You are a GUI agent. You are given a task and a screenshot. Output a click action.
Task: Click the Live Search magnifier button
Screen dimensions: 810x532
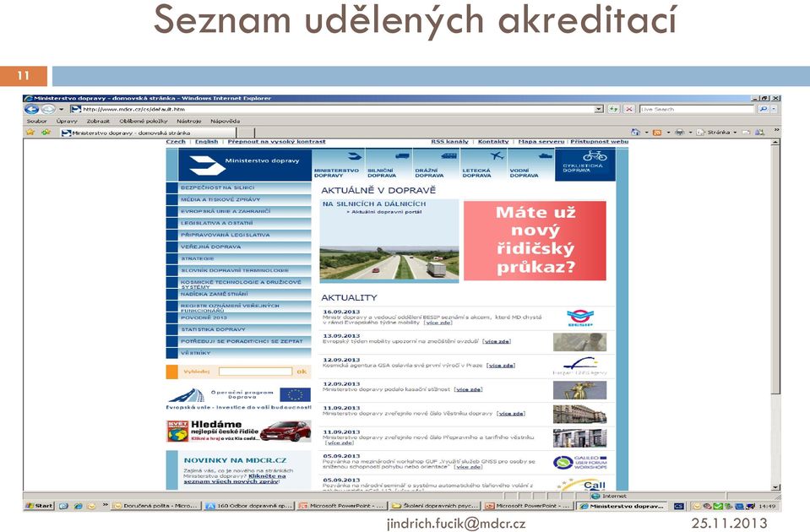(x=763, y=109)
